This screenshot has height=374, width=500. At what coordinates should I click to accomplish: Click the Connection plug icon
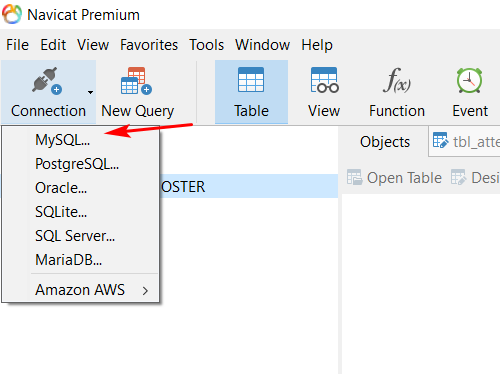47,80
